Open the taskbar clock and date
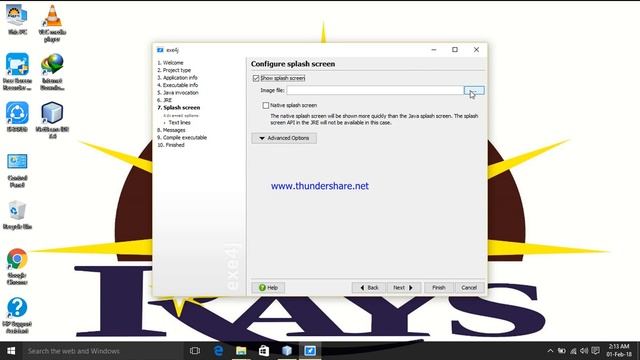 (619, 351)
